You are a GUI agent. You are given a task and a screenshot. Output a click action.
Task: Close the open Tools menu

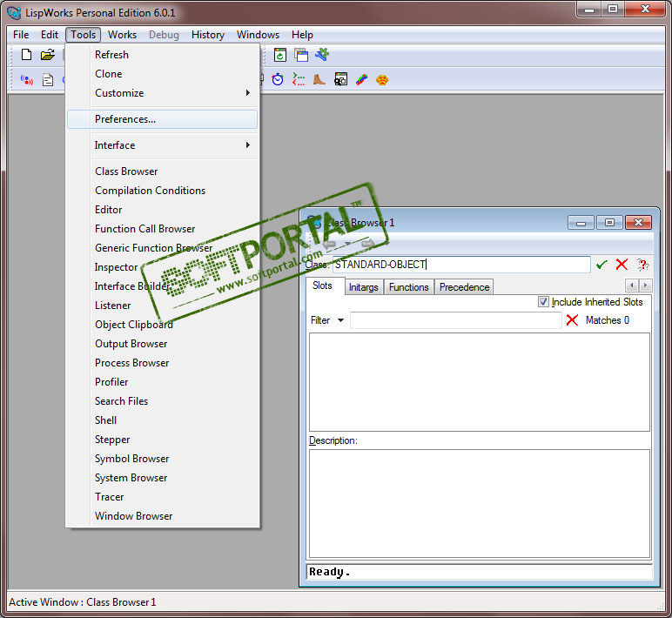pyautogui.click(x=84, y=35)
